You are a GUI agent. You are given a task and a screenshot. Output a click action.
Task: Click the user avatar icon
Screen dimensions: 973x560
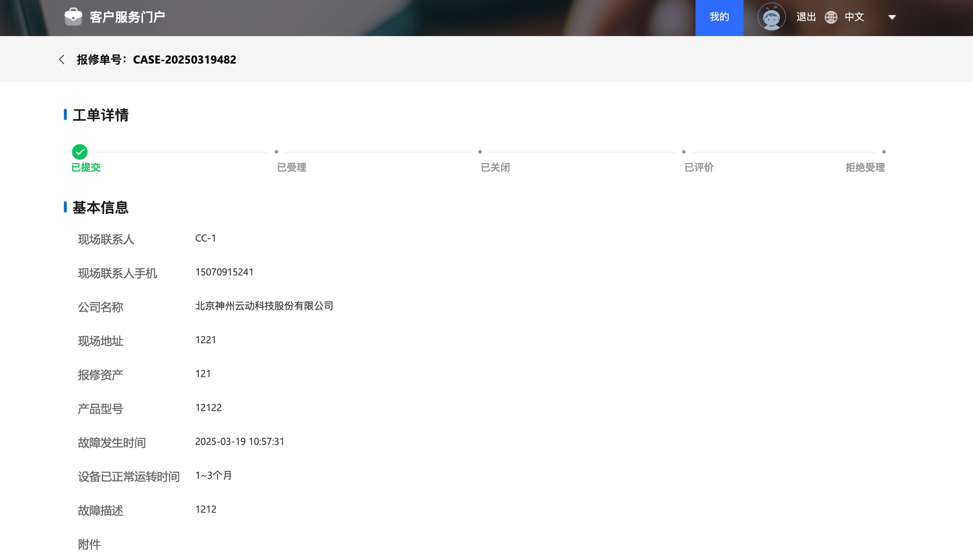click(771, 17)
